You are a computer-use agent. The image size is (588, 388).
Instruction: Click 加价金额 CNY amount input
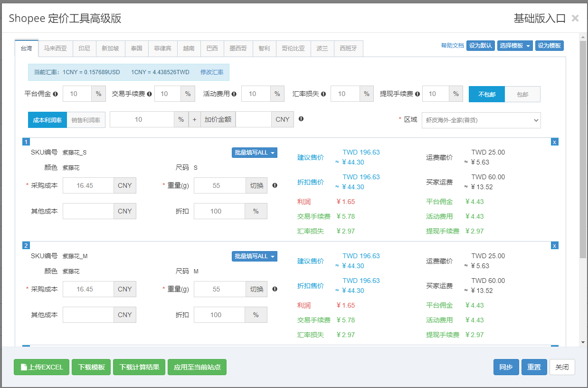[254, 119]
